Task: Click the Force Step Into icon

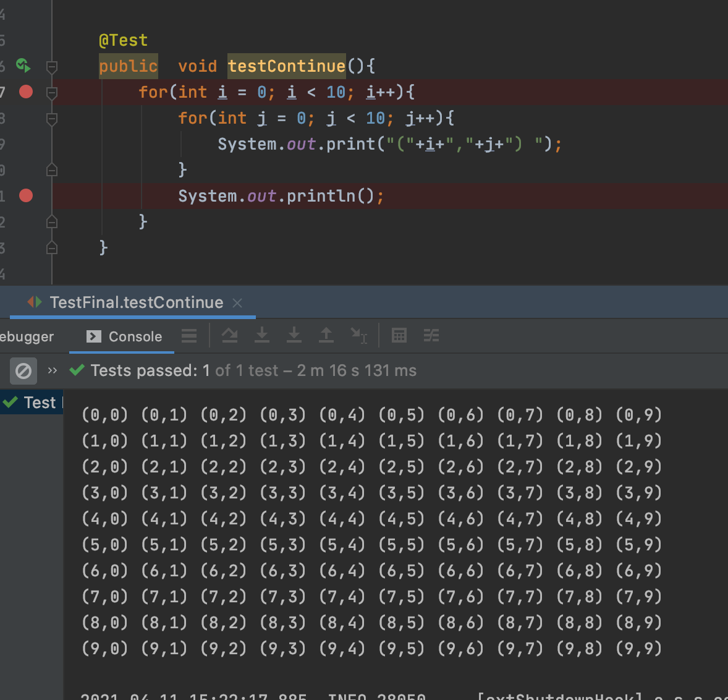Action: point(294,335)
